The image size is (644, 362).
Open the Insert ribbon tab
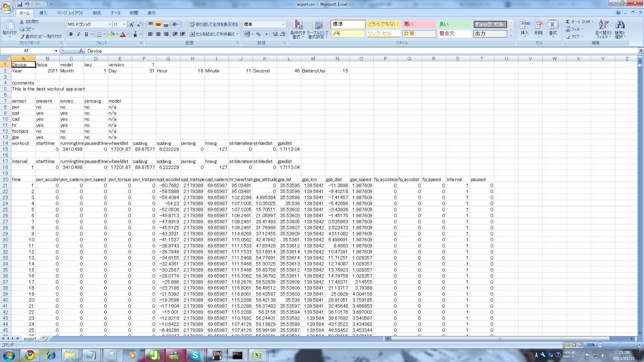pyautogui.click(x=43, y=13)
